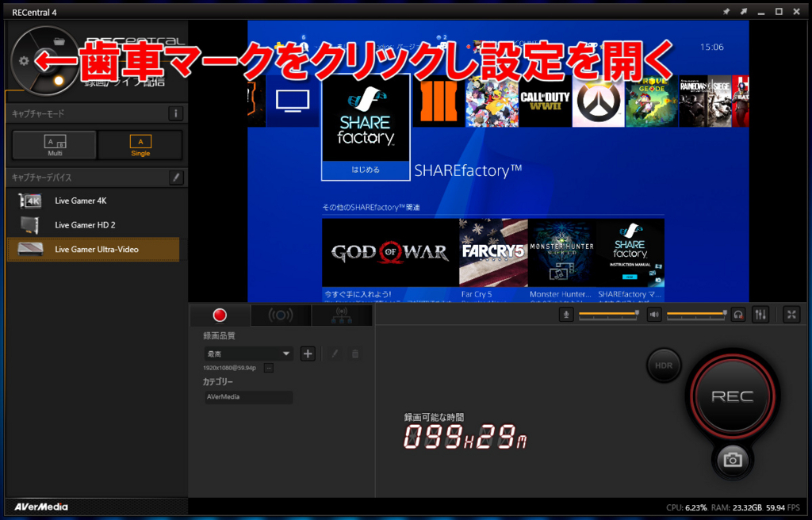Open the 録画品質 quality dropdown showing 最高
812x520 pixels.
[250, 353]
